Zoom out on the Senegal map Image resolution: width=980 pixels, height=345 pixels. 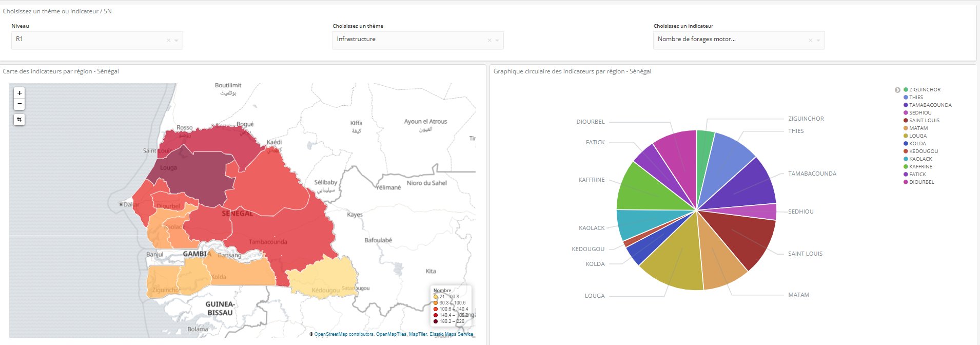[x=19, y=104]
